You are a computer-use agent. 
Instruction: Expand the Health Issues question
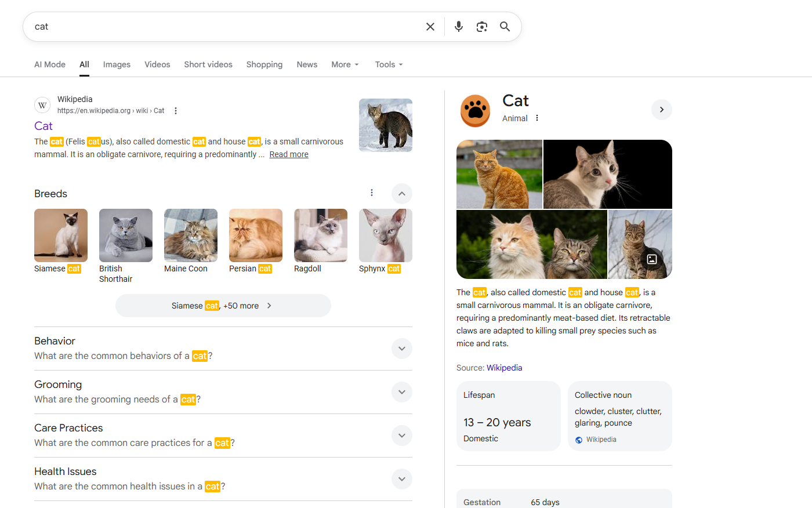point(401,479)
